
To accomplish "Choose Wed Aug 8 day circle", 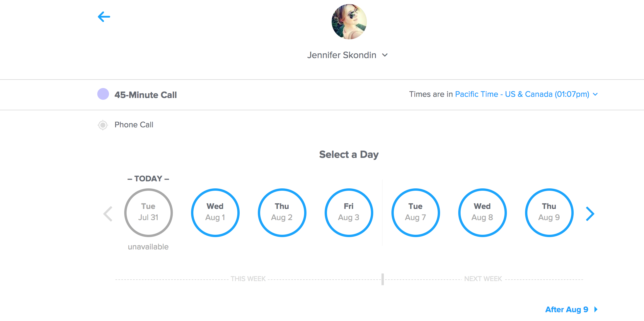I will (482, 212).
